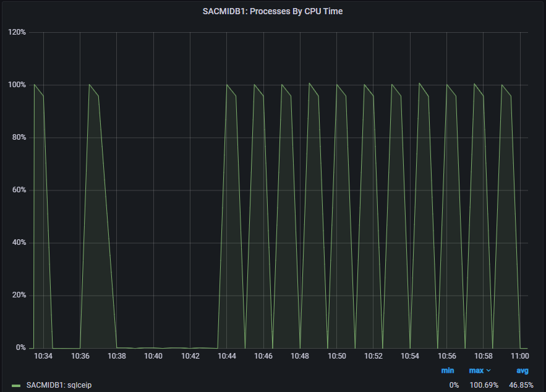Open the sort chevron beside the max header

click(488, 370)
